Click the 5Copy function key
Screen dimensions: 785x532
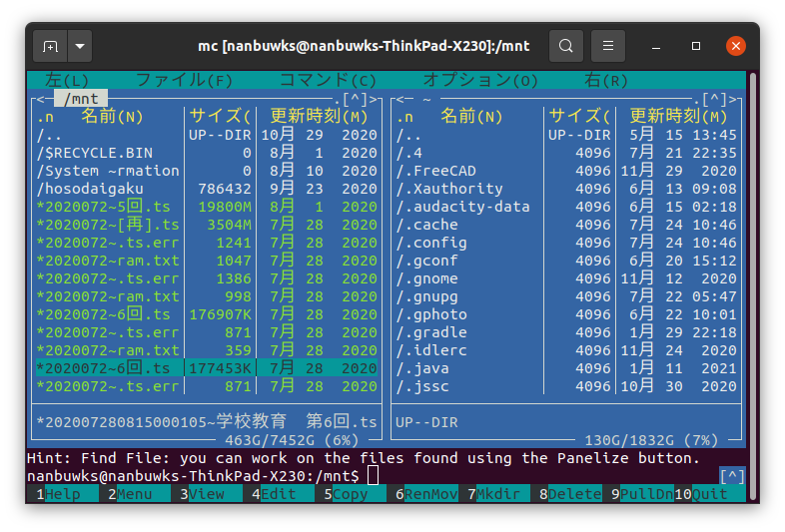351,494
